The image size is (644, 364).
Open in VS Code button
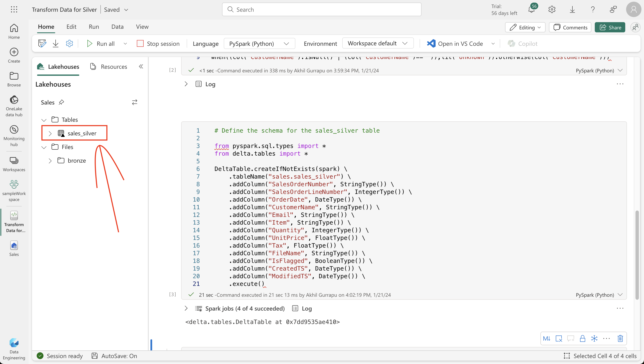pyautogui.click(x=455, y=44)
